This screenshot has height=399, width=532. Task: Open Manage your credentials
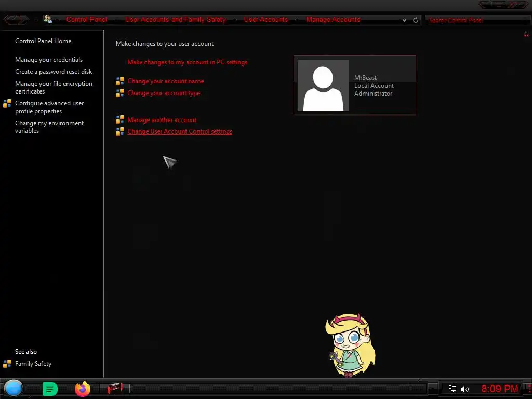(49, 60)
